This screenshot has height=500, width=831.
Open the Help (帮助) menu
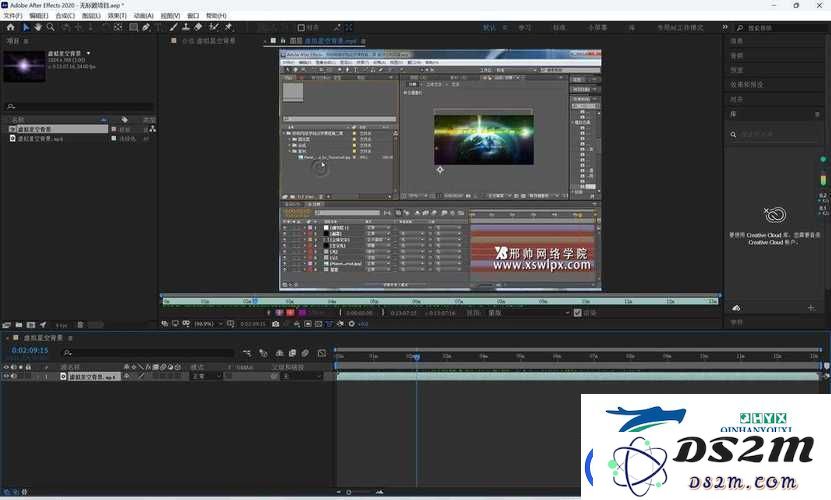point(216,16)
